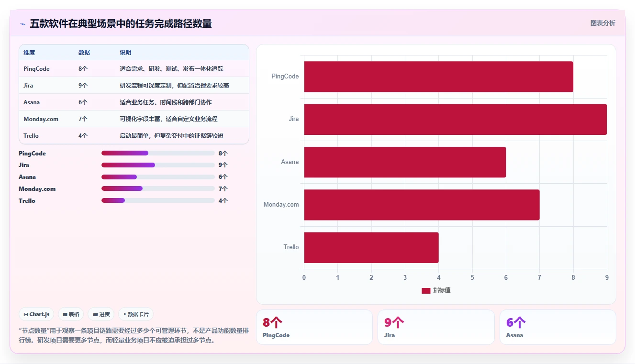Select the 表格 tag chip
This screenshot has height=364, width=635.
pos(71,314)
